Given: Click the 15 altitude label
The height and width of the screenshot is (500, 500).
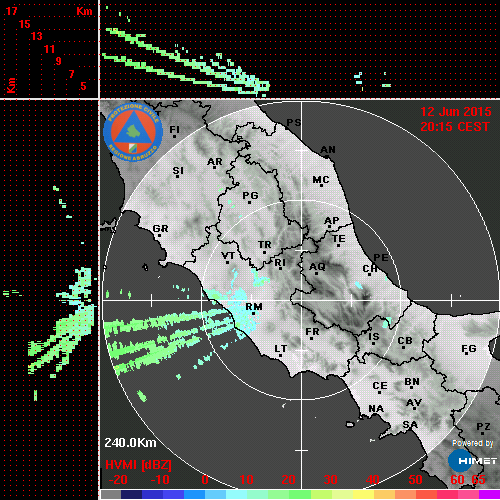Looking at the screenshot, I should coord(24,24).
